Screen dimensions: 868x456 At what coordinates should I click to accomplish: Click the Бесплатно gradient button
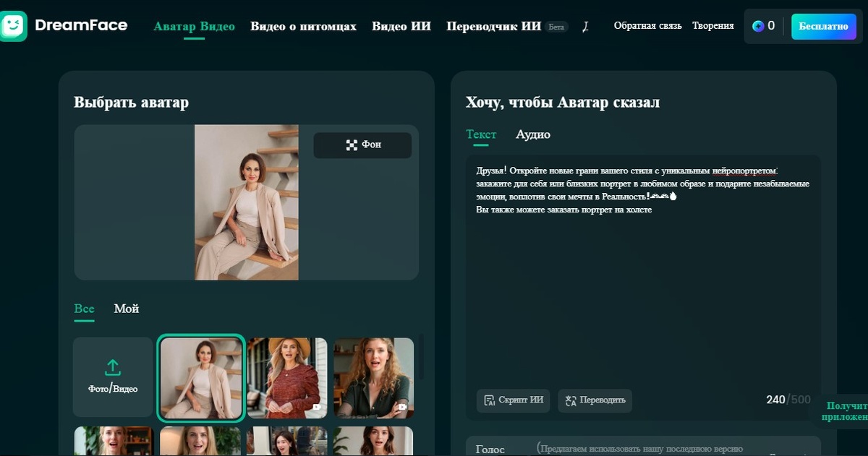823,26
